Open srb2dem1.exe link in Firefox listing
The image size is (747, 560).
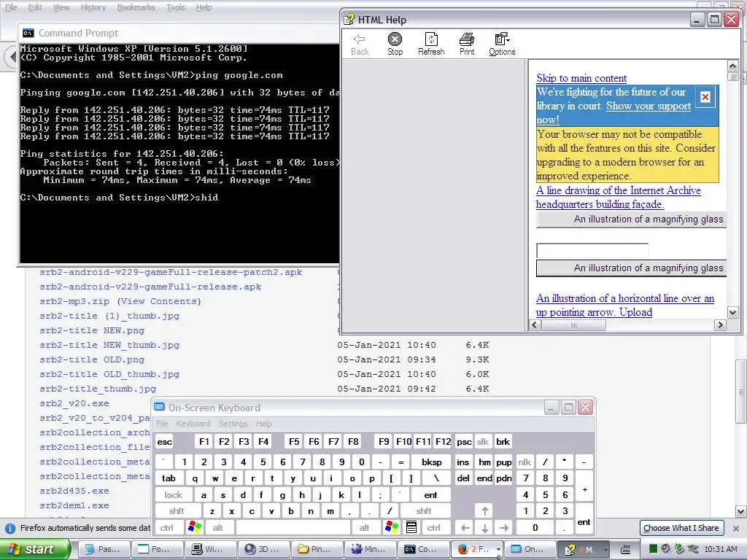pyautogui.click(x=74, y=505)
